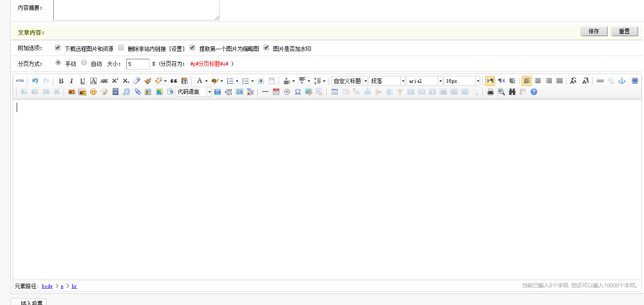Click the HTML source view icon

pos(20,81)
